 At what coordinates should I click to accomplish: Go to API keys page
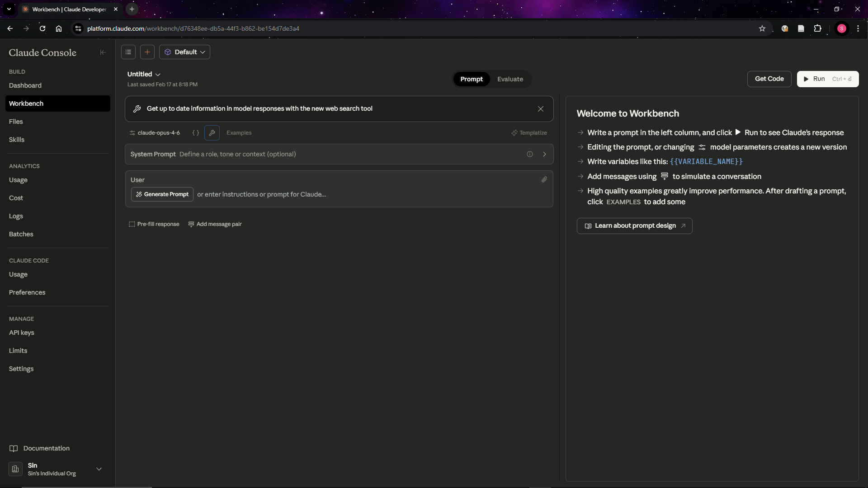click(x=22, y=333)
